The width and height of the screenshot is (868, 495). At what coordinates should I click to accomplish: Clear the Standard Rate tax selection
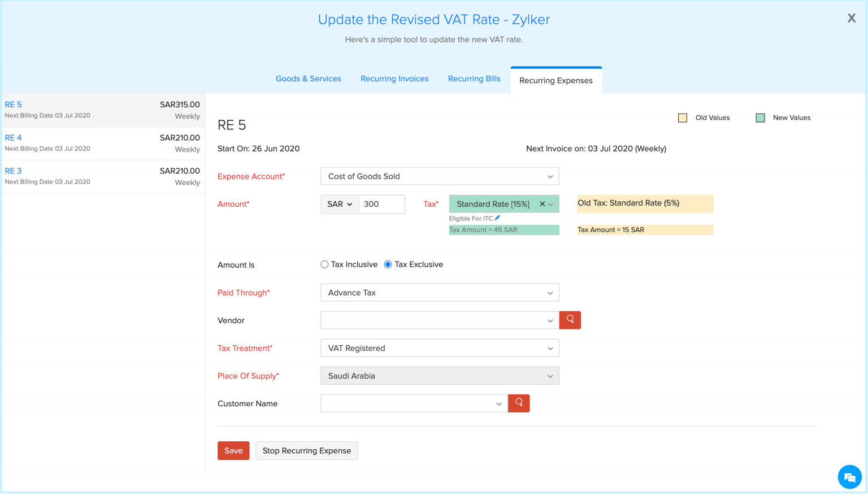(x=542, y=204)
